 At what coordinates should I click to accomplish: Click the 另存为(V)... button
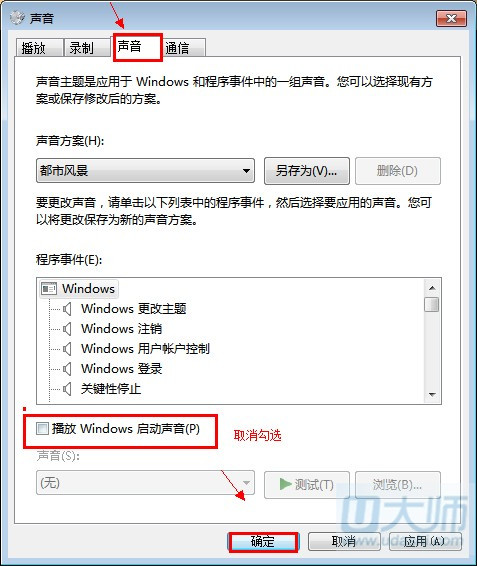pyautogui.click(x=307, y=171)
